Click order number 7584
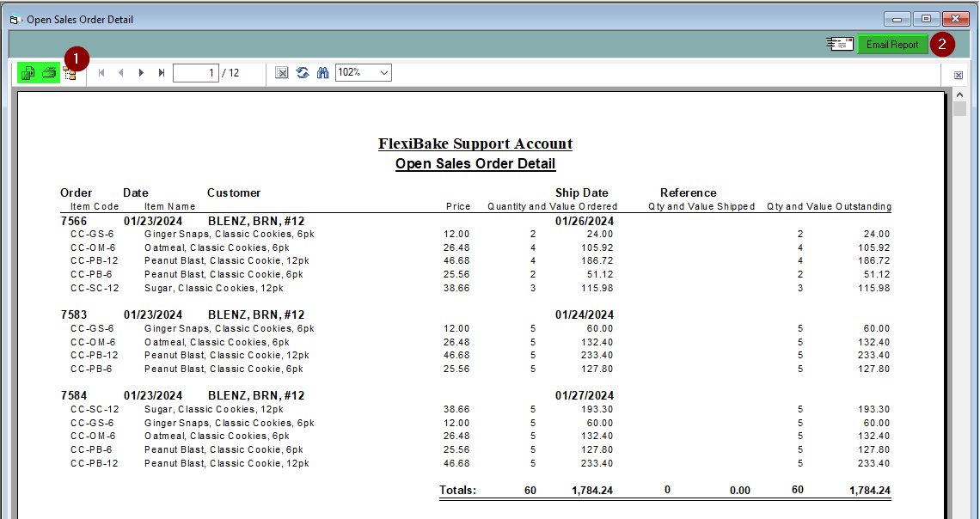 coord(74,395)
